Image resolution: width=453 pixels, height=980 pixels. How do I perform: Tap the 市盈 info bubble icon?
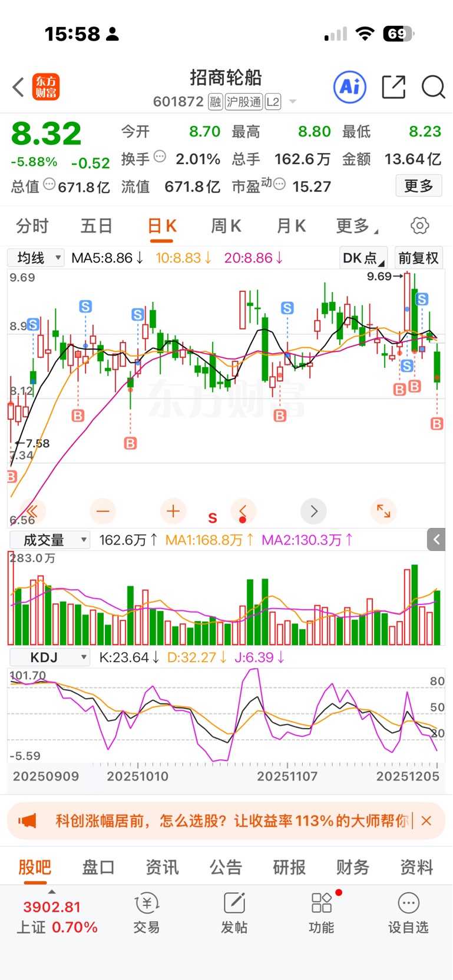[280, 184]
